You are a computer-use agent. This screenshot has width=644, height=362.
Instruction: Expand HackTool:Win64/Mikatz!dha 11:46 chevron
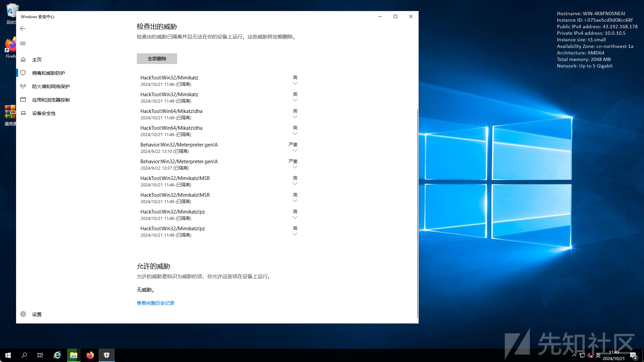pyautogui.click(x=295, y=134)
